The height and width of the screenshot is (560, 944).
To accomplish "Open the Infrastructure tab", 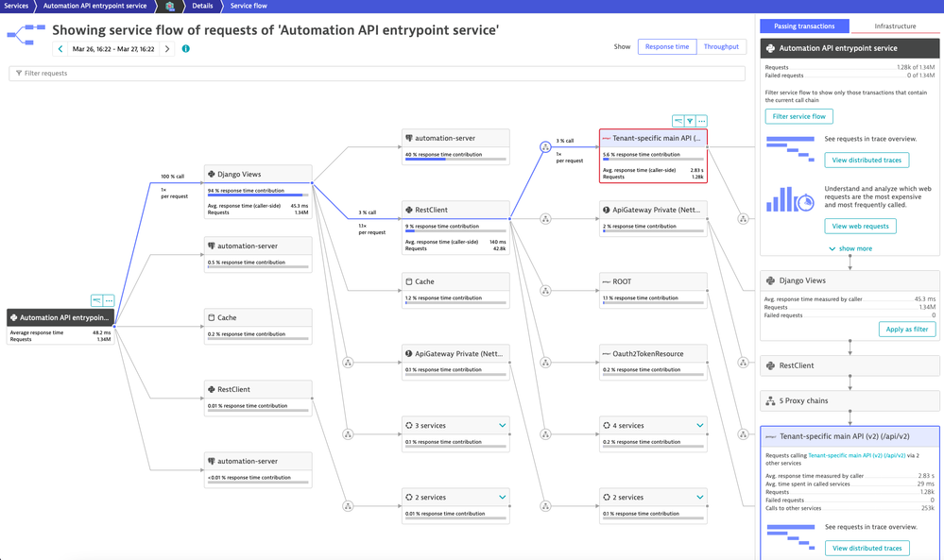I will [x=895, y=26].
